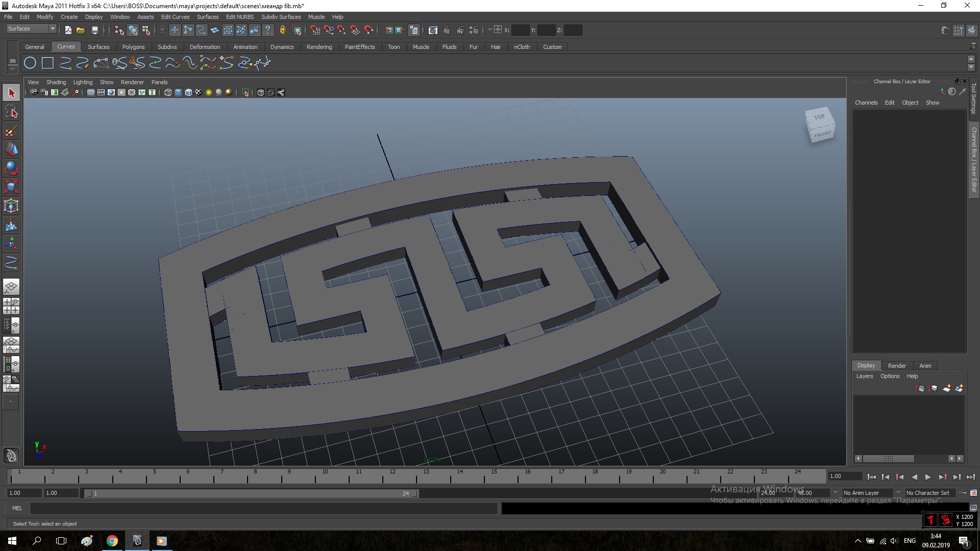
Task: Open the Tool Settings side tab
Action: point(973,99)
